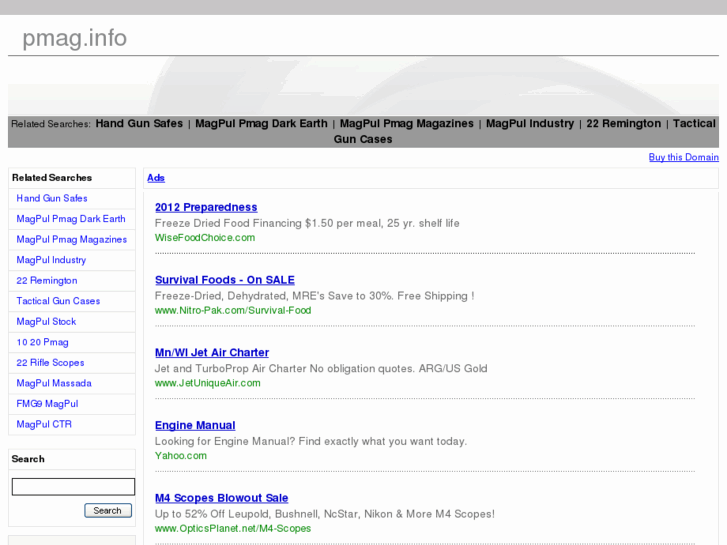Choose Hand Gun Safes in top bar
Viewport: 727px width, 545px height.
139,124
